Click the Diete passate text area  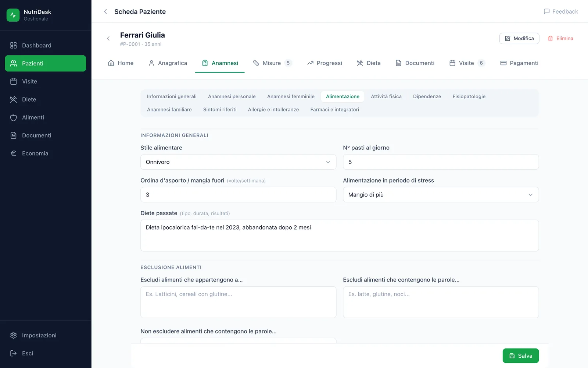340,236
